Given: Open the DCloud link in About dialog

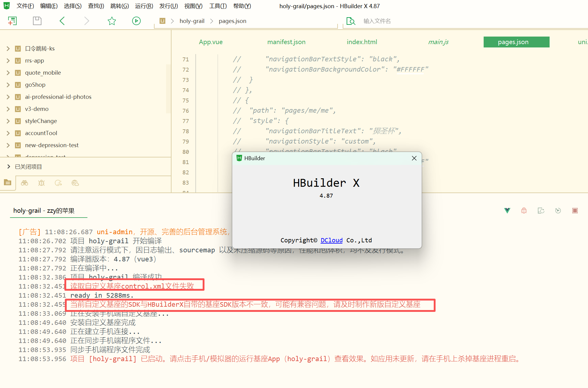Looking at the screenshot, I should click(332, 240).
